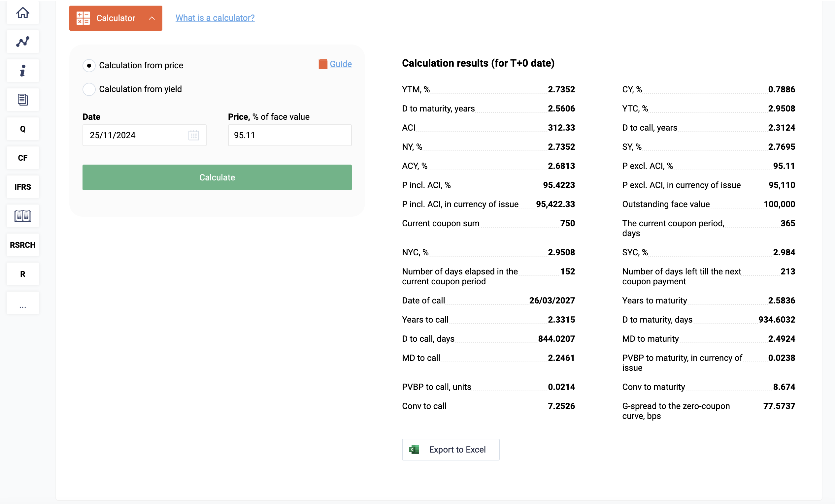Image resolution: width=835 pixels, height=504 pixels.
Task: Click the Price percent of face value field
Action: (289, 135)
